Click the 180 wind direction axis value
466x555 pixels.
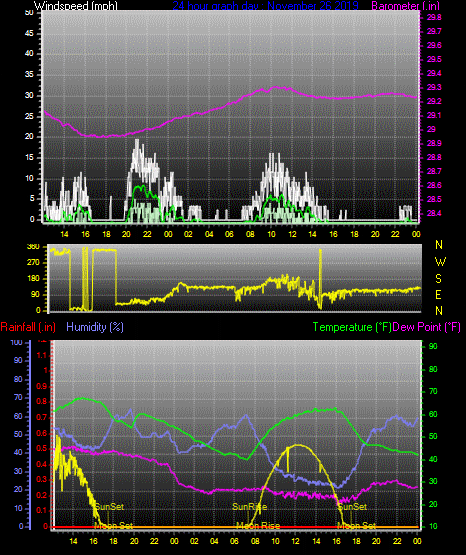point(33,279)
